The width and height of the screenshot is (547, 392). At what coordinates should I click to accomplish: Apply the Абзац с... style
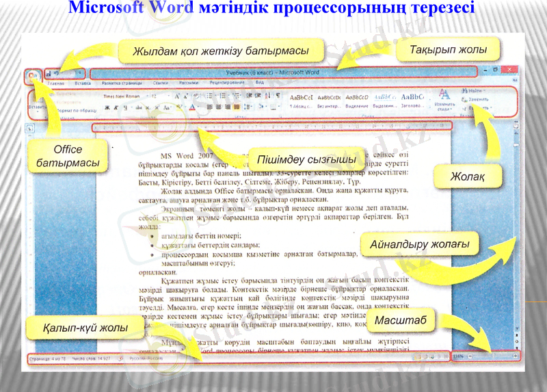[x=301, y=101]
